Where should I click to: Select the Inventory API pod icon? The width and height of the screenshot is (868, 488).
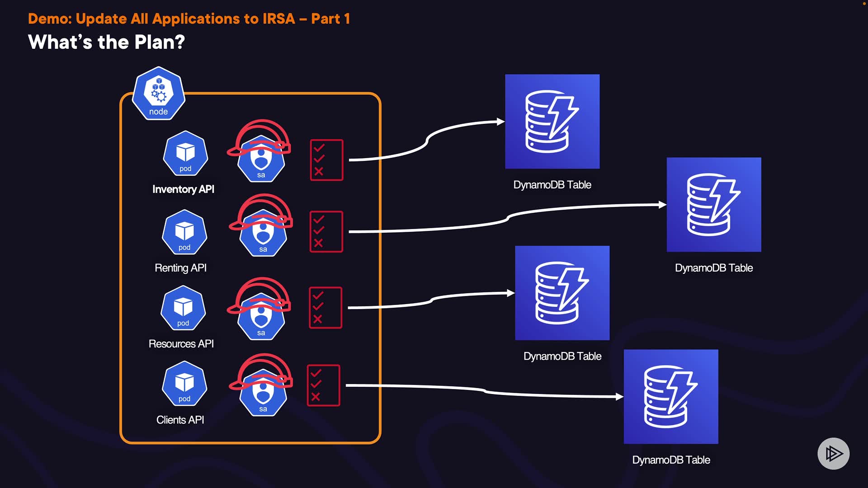coord(185,154)
